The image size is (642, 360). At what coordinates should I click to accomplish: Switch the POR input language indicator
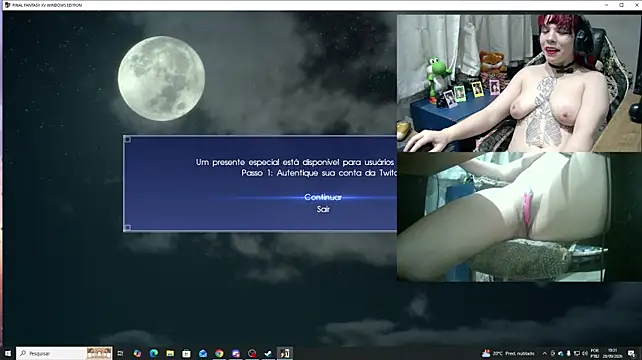[x=595, y=353]
